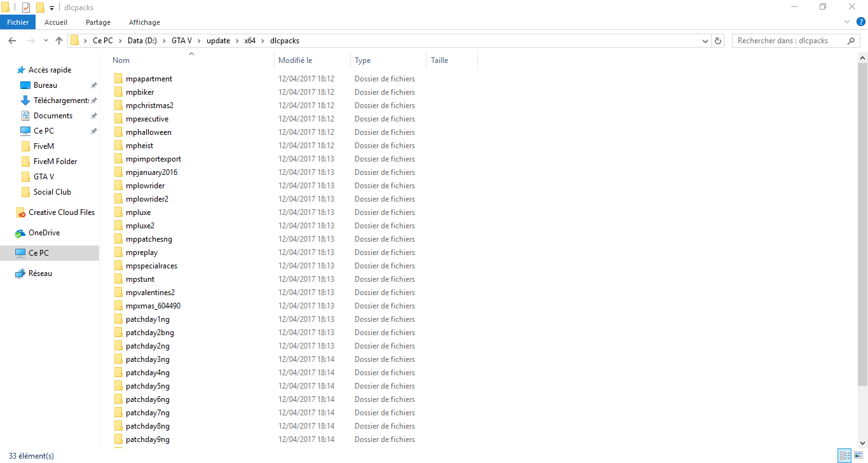Select the mpvalentines2 folder name
The width and height of the screenshot is (868, 463).
[150, 293]
